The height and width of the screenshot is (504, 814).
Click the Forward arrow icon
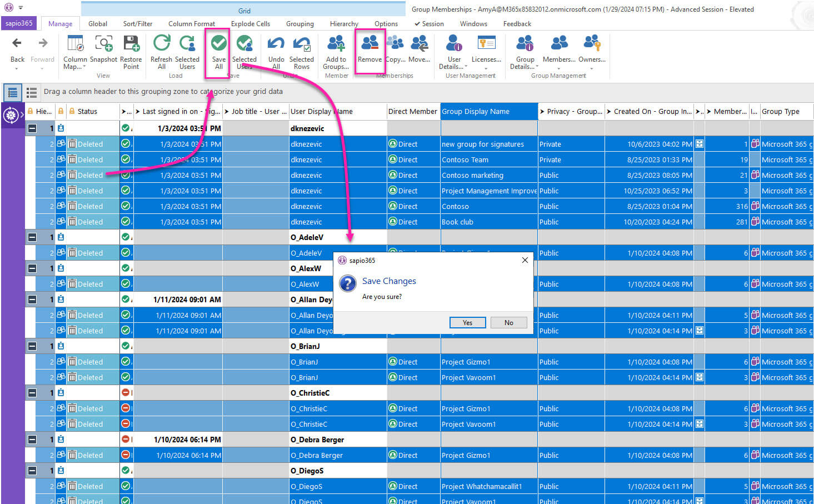click(43, 43)
